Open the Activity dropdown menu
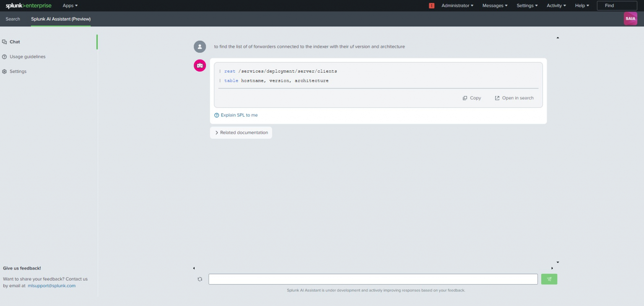The image size is (644, 306). click(556, 5)
